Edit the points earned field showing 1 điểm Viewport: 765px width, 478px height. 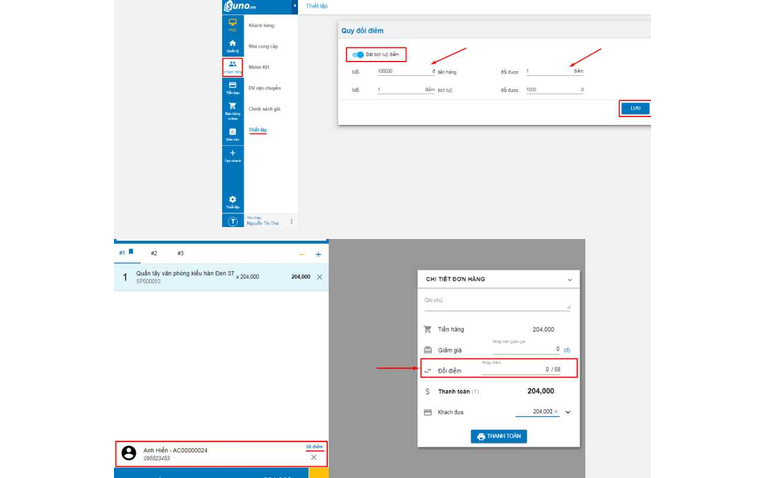pos(554,71)
